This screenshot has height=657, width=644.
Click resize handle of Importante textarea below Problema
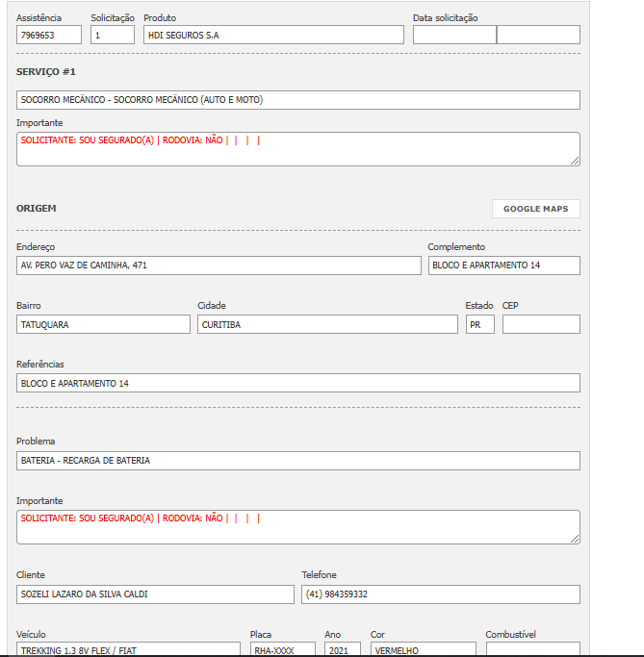tap(576, 539)
